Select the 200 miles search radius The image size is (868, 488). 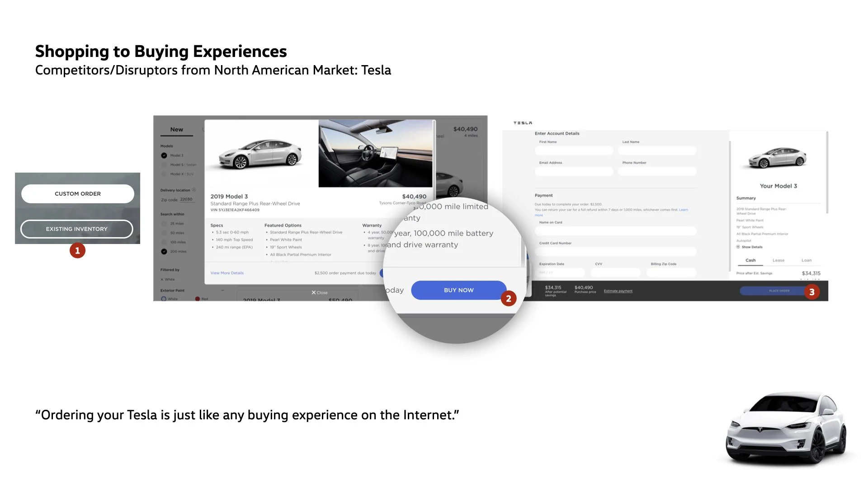tap(164, 252)
